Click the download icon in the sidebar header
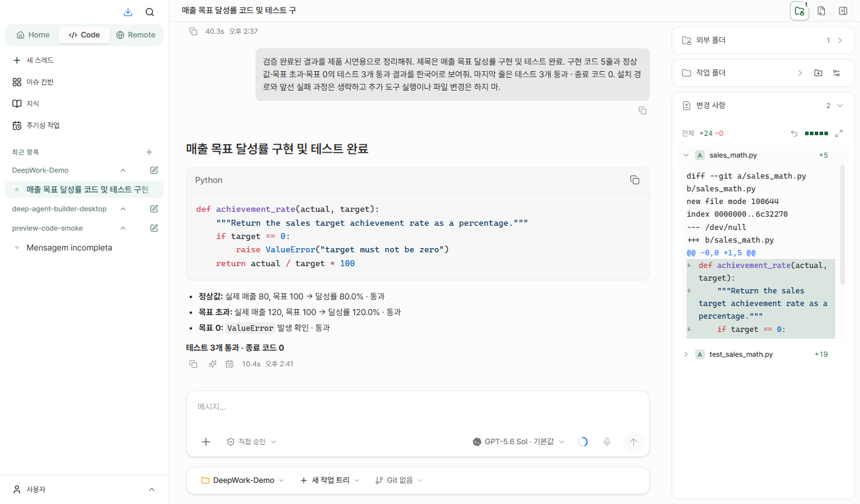The height and width of the screenshot is (504, 860). pyautogui.click(x=128, y=12)
